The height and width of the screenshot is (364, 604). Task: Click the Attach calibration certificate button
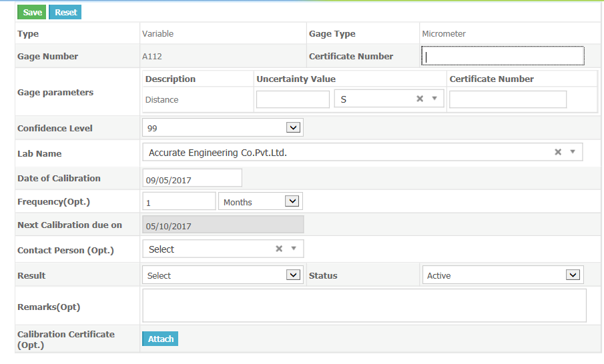click(160, 339)
